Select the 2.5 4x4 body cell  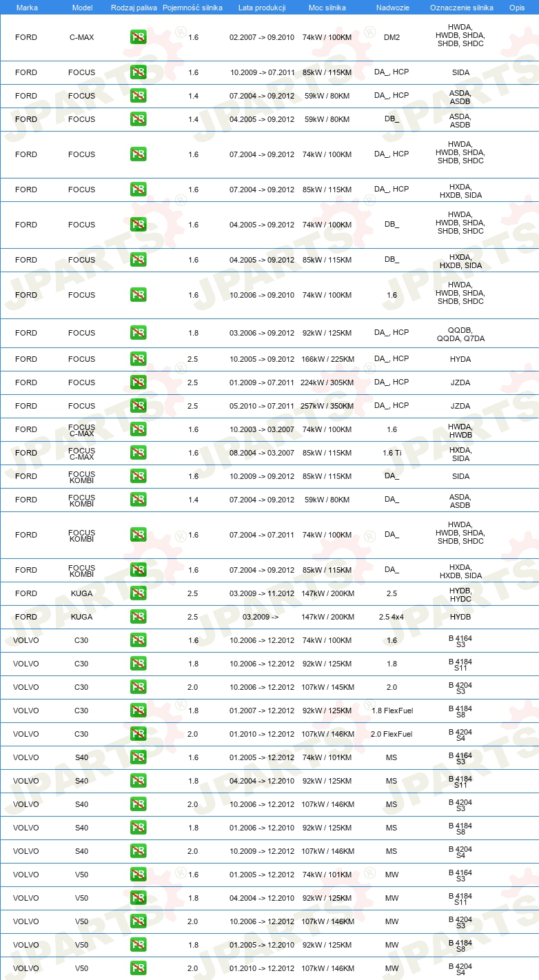pos(391,617)
